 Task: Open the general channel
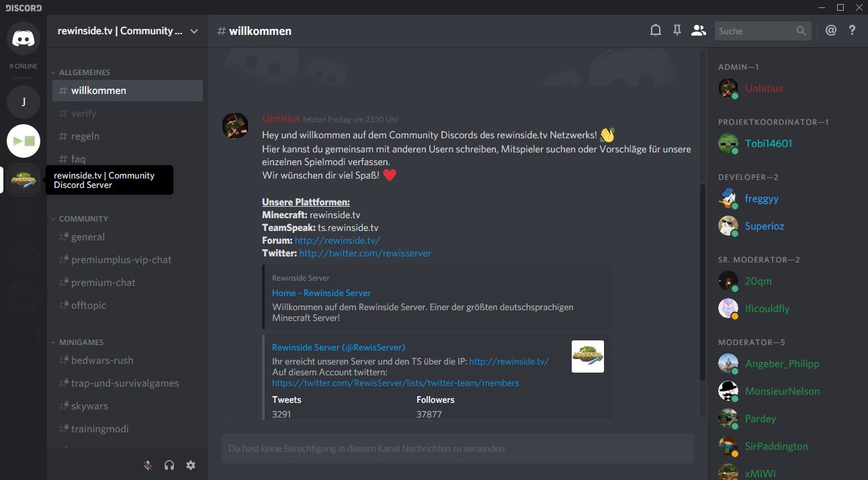click(x=128, y=237)
